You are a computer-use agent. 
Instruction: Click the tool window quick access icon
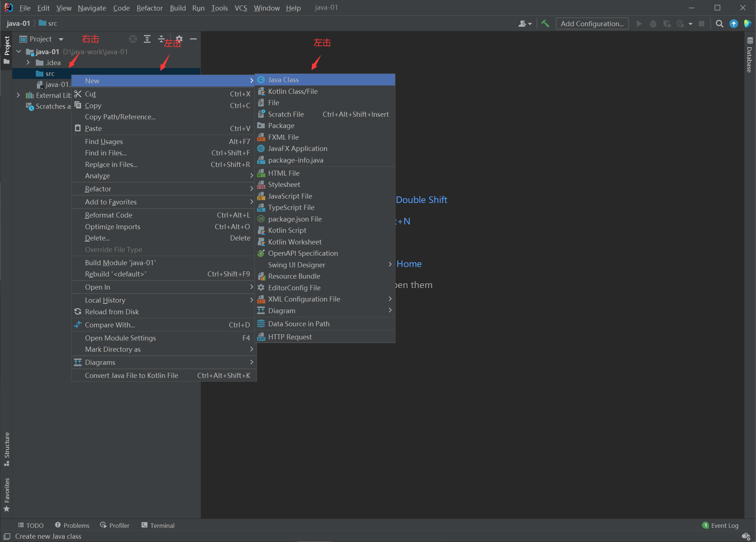(x=7, y=536)
